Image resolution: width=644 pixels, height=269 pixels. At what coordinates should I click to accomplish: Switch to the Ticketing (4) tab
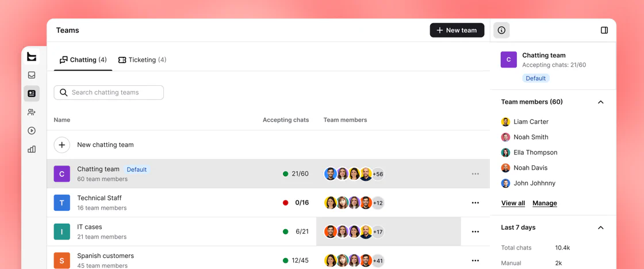coord(142,60)
